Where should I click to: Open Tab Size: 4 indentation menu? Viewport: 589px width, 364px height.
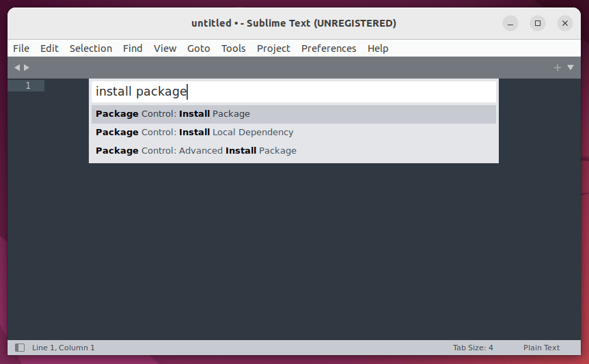click(473, 348)
